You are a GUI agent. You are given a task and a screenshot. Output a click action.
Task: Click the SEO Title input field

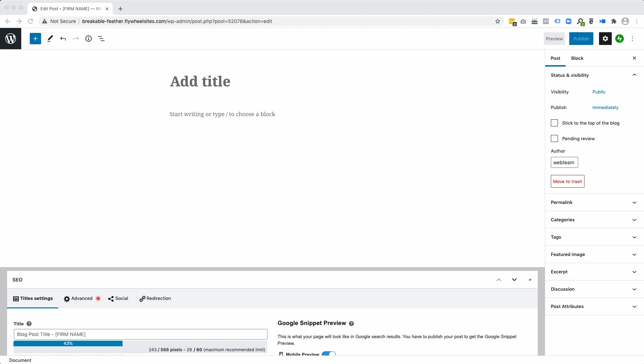pos(140,334)
